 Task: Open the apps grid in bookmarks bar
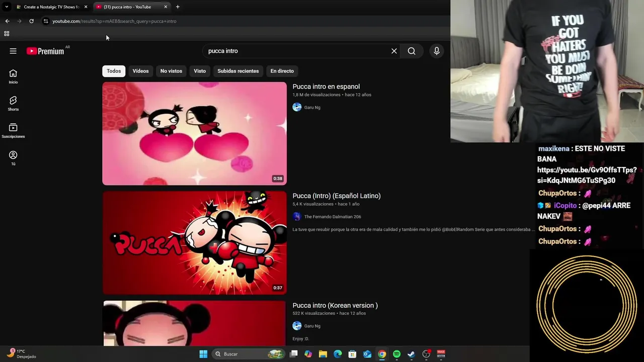(7, 34)
